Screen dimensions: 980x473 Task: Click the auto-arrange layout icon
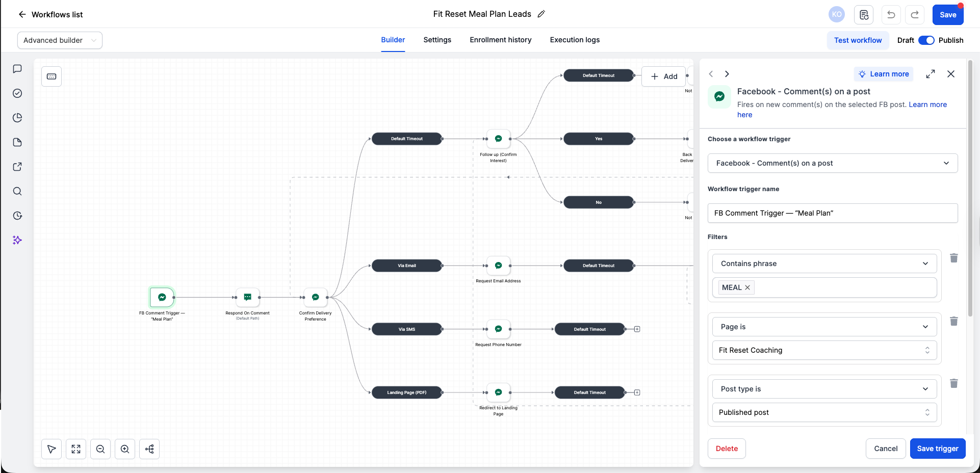[149, 449]
